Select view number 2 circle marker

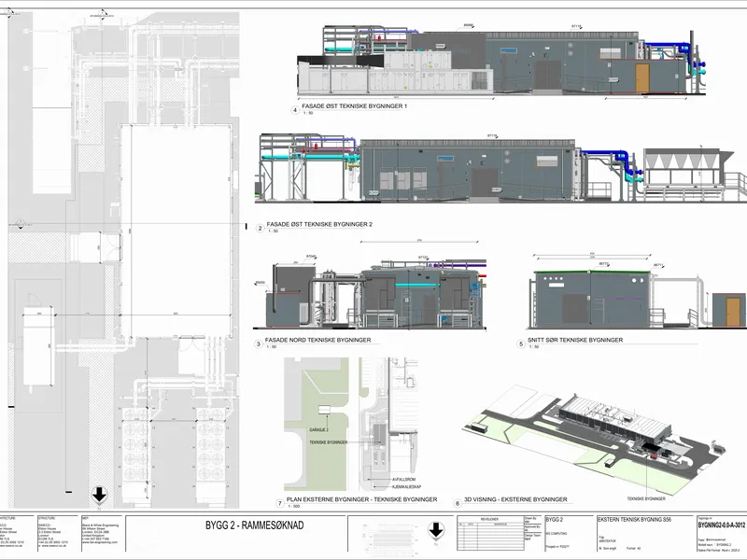pos(260,228)
